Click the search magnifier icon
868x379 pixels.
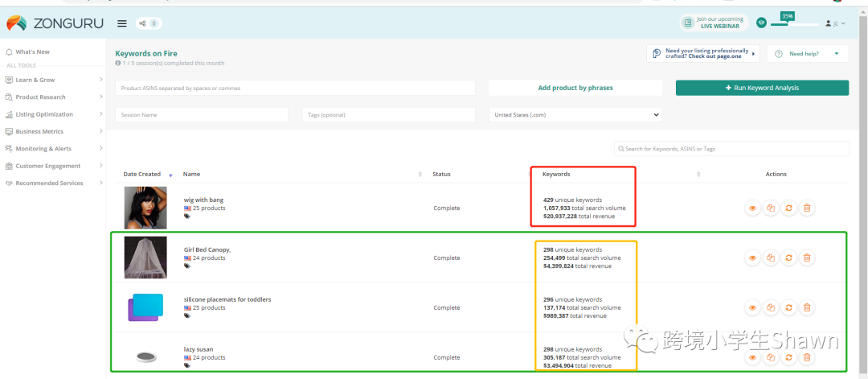coord(621,149)
